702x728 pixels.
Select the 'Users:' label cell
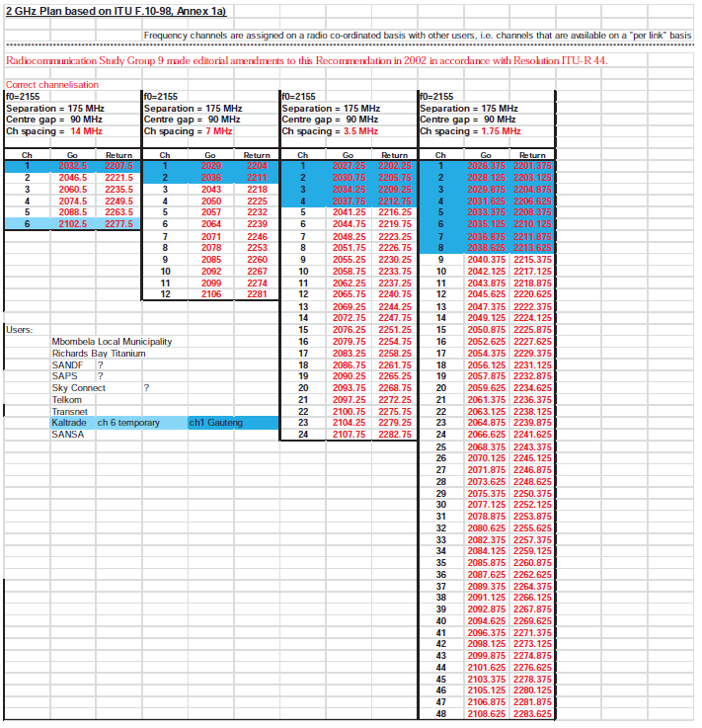pyautogui.click(x=20, y=330)
